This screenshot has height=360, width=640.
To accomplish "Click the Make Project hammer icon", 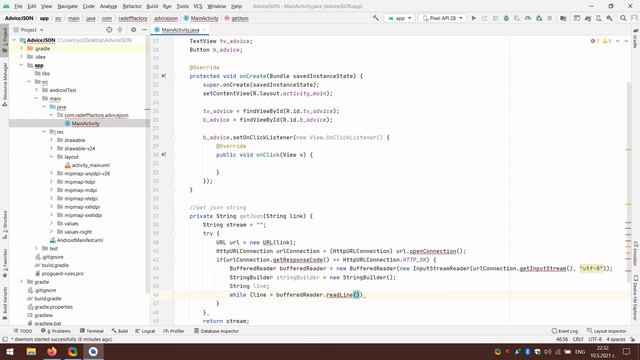I will coord(376,18).
